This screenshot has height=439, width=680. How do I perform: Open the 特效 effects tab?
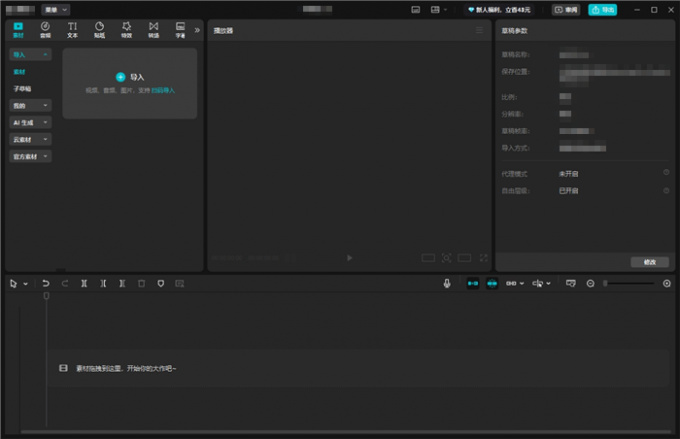(x=127, y=30)
